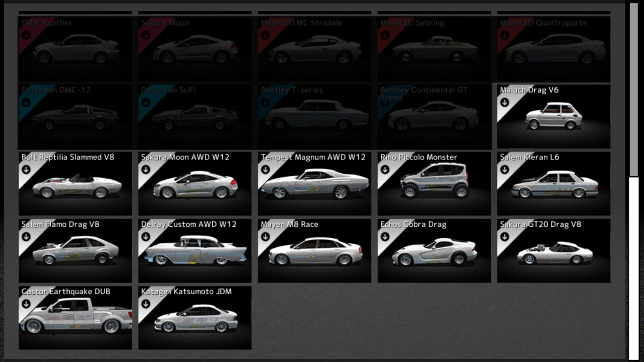Click download icon on Salem Kieran L6

pyautogui.click(x=504, y=170)
